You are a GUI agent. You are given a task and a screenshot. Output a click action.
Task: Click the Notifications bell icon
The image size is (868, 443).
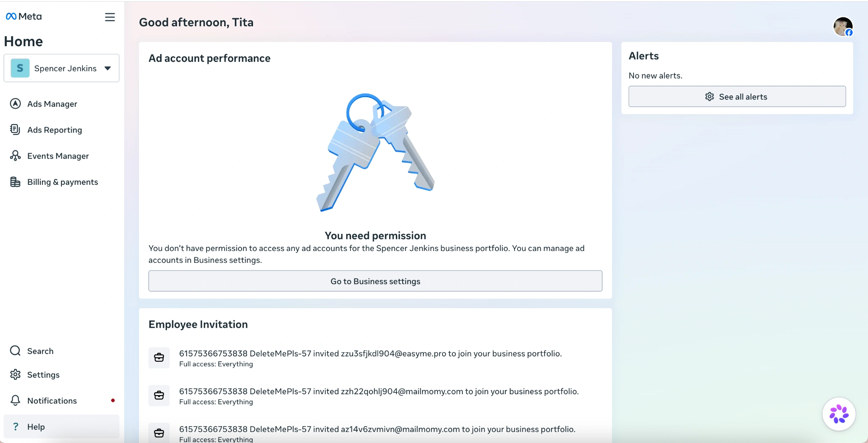(15, 401)
